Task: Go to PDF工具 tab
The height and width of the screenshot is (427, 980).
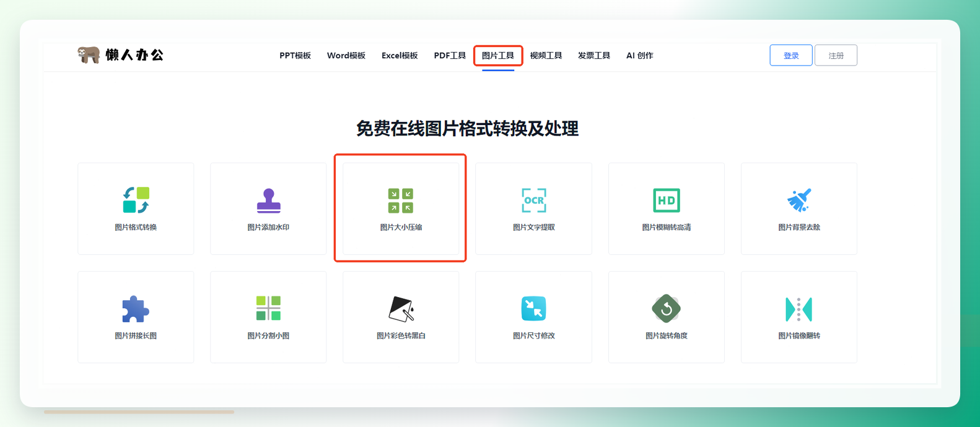Action: (450, 56)
